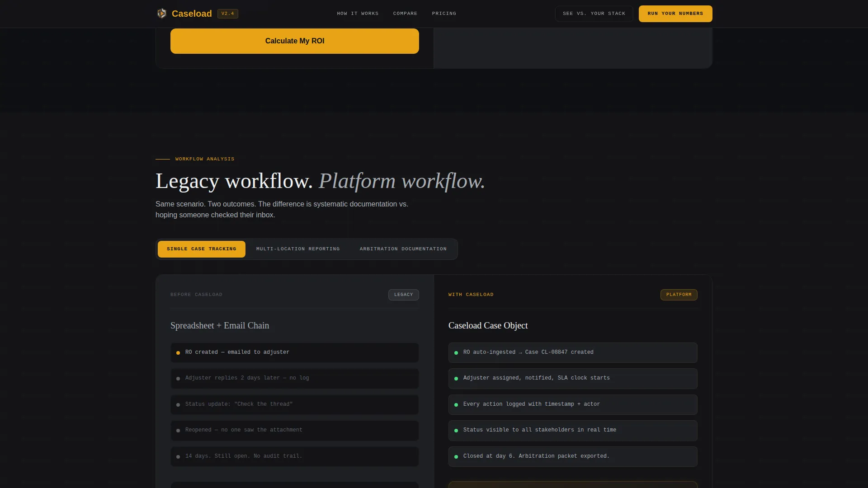Select 'Closed at day 6' row
Viewport: 868px width, 488px height.
[573, 456]
